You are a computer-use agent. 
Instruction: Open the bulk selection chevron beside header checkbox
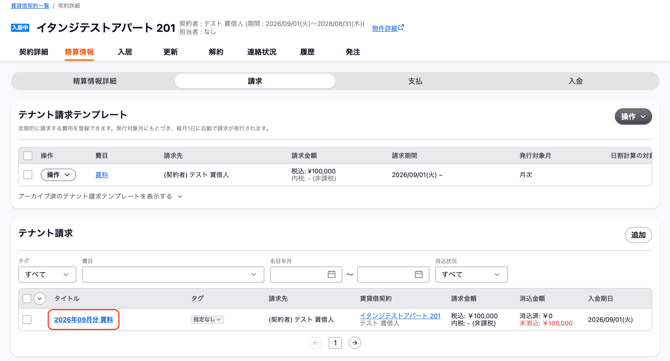tap(40, 298)
